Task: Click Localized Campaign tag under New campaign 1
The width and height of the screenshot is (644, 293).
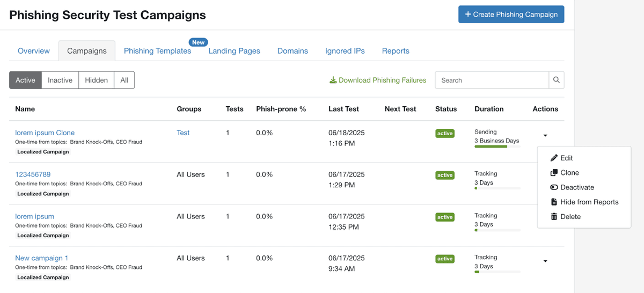Action: pyautogui.click(x=43, y=277)
